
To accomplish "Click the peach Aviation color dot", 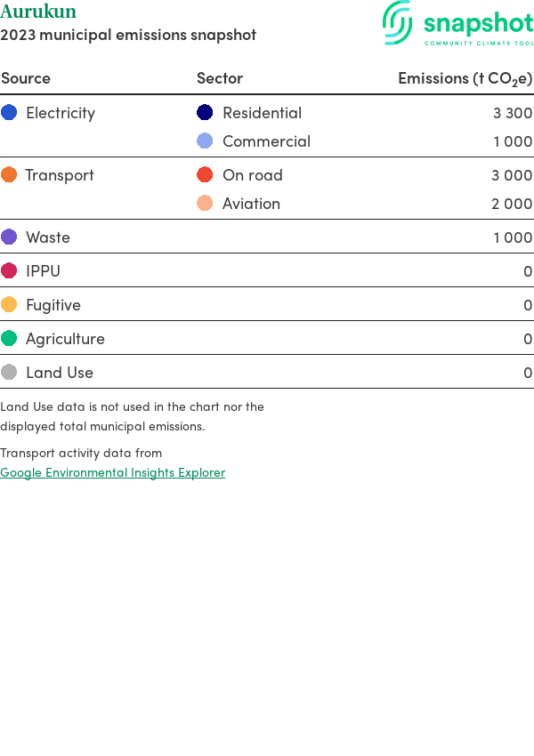I will [205, 203].
